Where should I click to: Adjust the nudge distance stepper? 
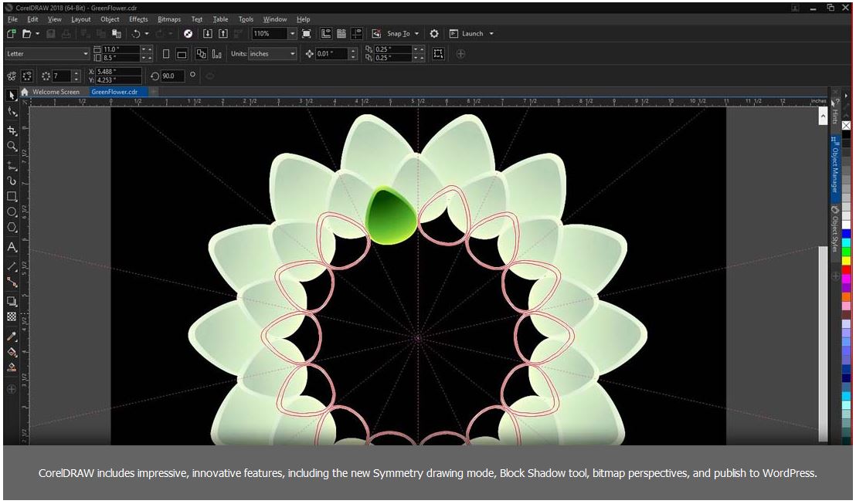(353, 54)
